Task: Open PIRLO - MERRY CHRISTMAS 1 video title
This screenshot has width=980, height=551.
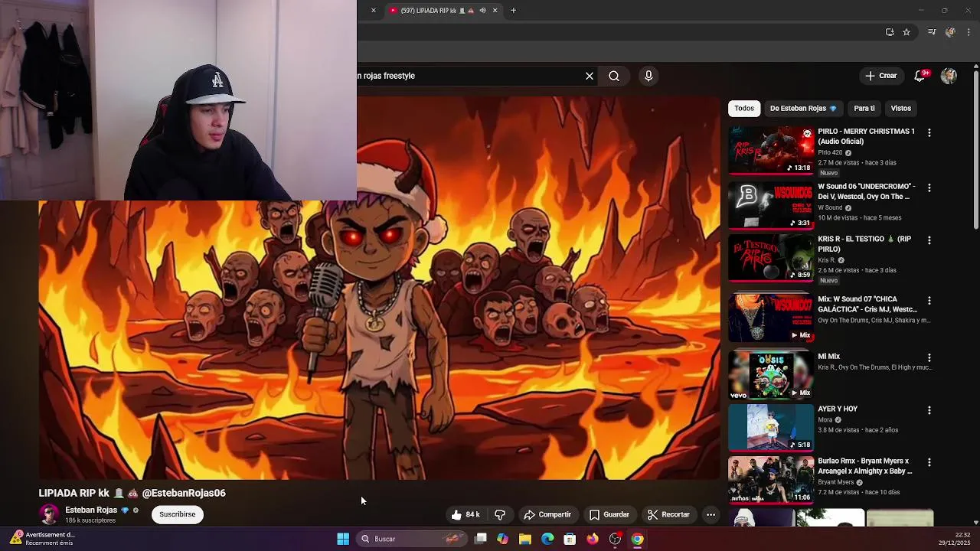Action: (866, 136)
